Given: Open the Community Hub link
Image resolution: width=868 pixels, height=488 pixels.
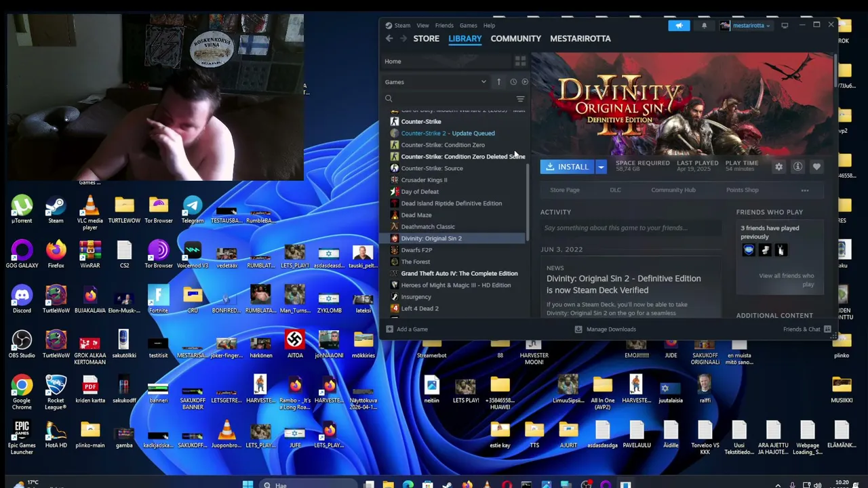Looking at the screenshot, I should coord(673,190).
